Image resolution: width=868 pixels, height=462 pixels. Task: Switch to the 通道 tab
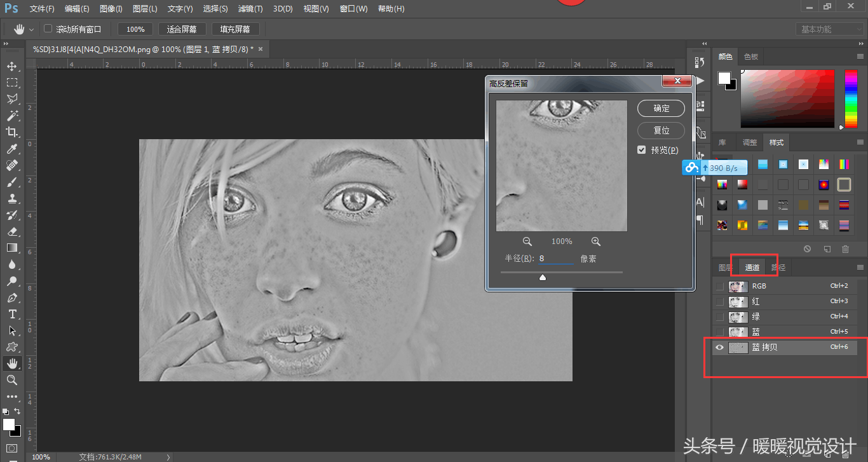(752, 268)
